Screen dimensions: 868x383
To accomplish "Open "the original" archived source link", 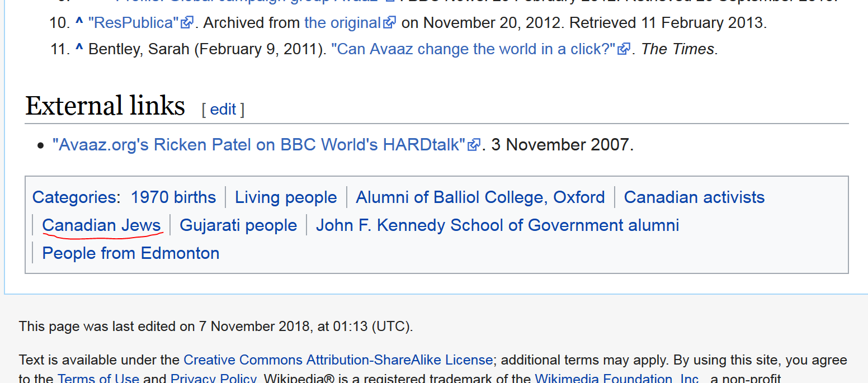I will tap(342, 23).
